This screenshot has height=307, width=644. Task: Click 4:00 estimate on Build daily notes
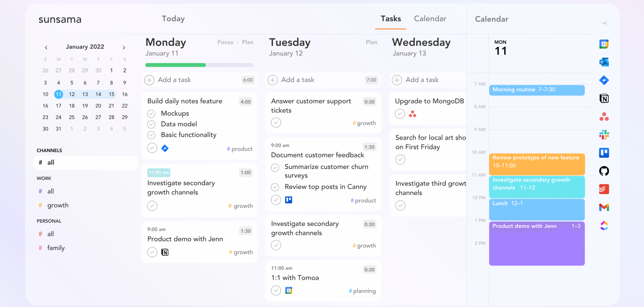tap(246, 102)
